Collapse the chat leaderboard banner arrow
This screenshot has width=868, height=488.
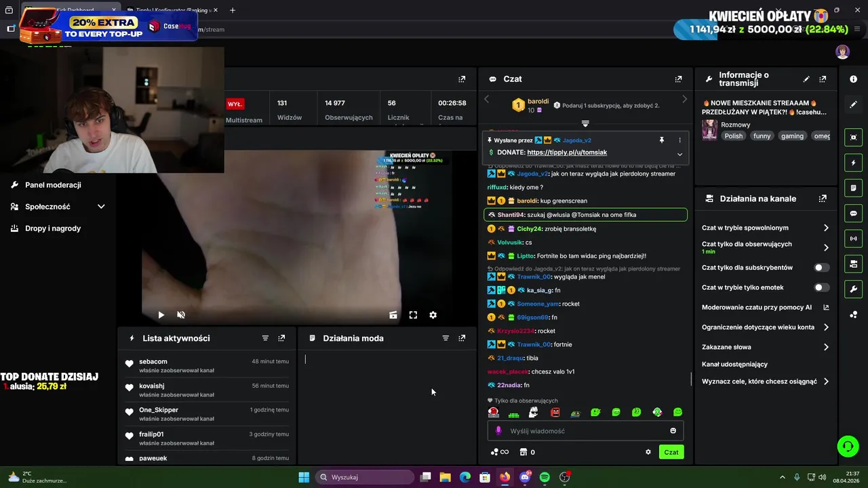(x=585, y=124)
